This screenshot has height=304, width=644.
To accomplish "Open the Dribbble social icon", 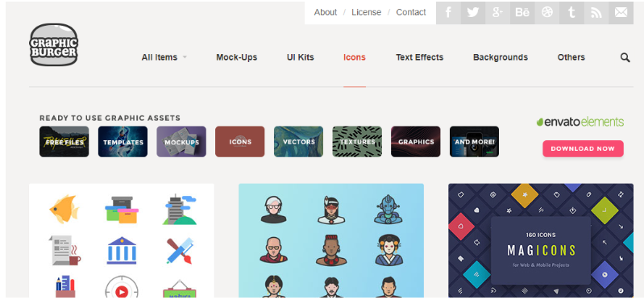I will (546, 12).
